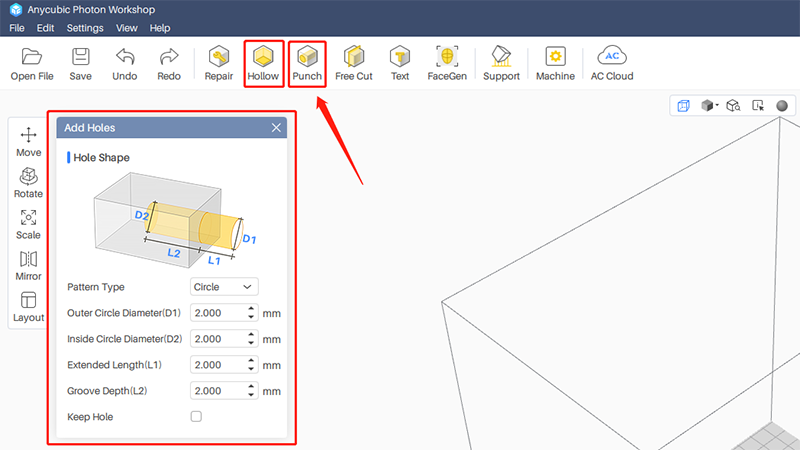Select the Mirror tool
The width and height of the screenshot is (800, 450).
click(29, 266)
